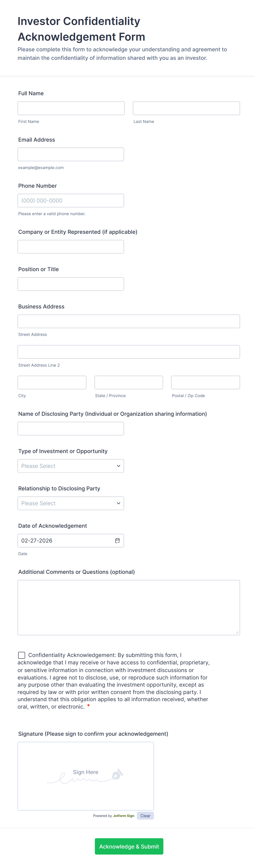The height and width of the screenshot is (868, 255).
Task: Focus the Last Name text box
Action: [186, 108]
